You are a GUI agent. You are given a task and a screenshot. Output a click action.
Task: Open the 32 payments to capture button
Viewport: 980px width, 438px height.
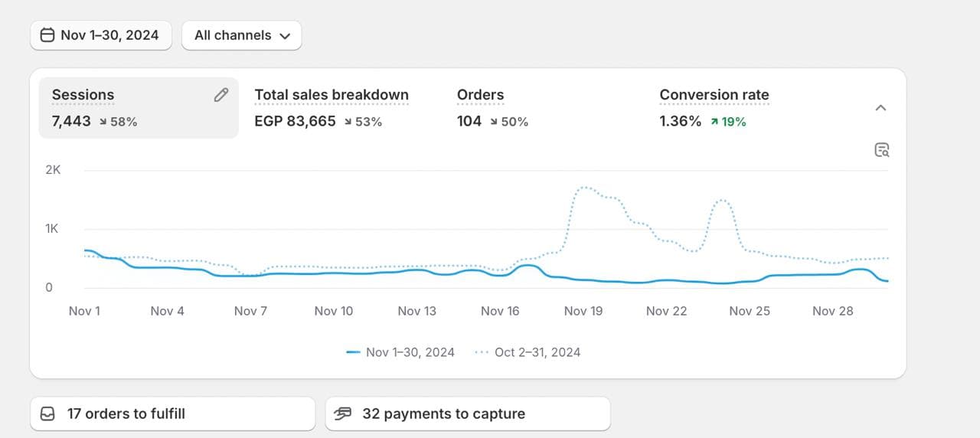tap(467, 413)
